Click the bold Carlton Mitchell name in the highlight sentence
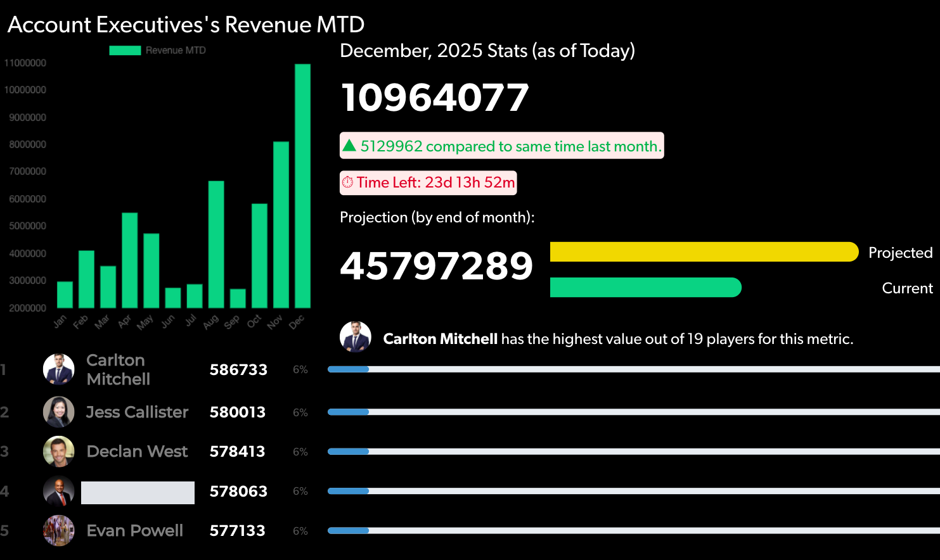940x560 pixels. [441, 339]
